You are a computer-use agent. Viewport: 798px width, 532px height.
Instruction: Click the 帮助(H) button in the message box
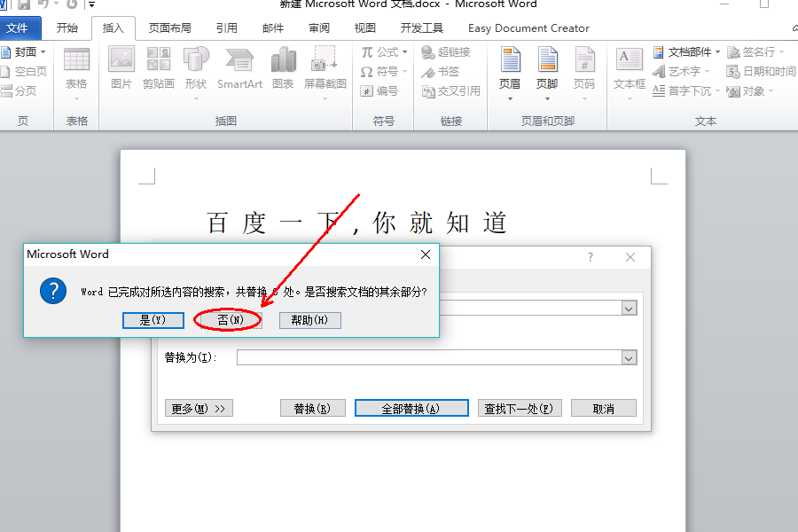(x=309, y=320)
